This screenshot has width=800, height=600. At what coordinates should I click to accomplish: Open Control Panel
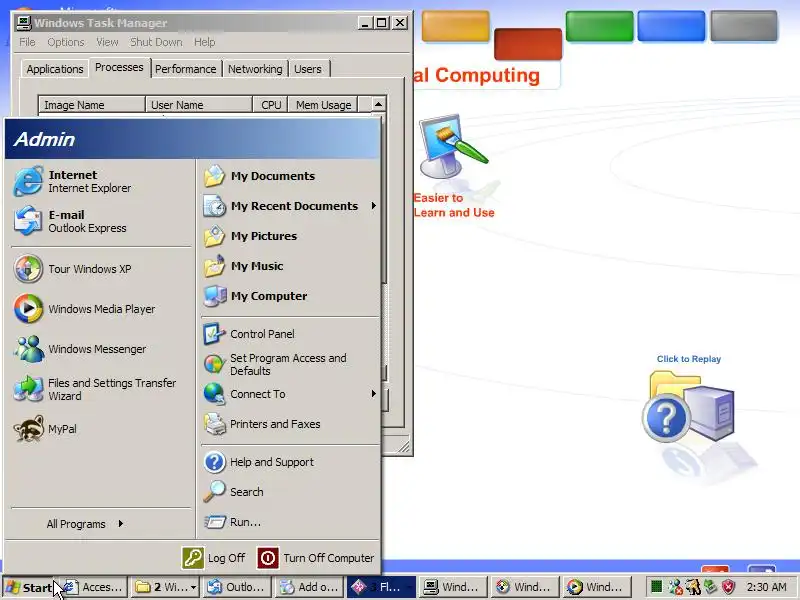point(290,334)
